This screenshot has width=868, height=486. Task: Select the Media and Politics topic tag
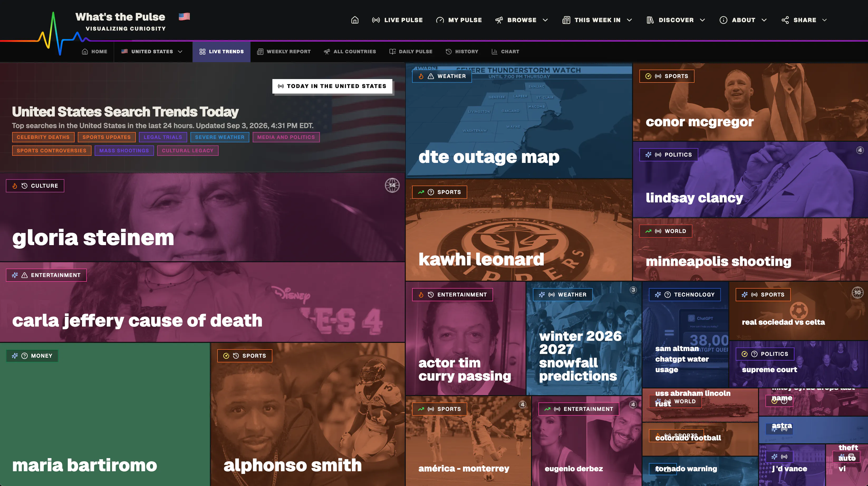pos(286,137)
